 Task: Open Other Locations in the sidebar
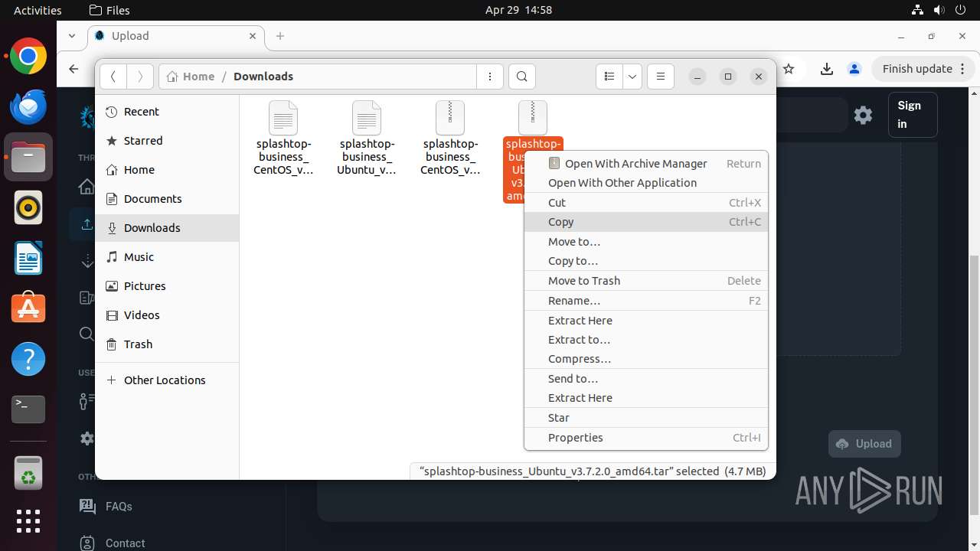pos(167,380)
